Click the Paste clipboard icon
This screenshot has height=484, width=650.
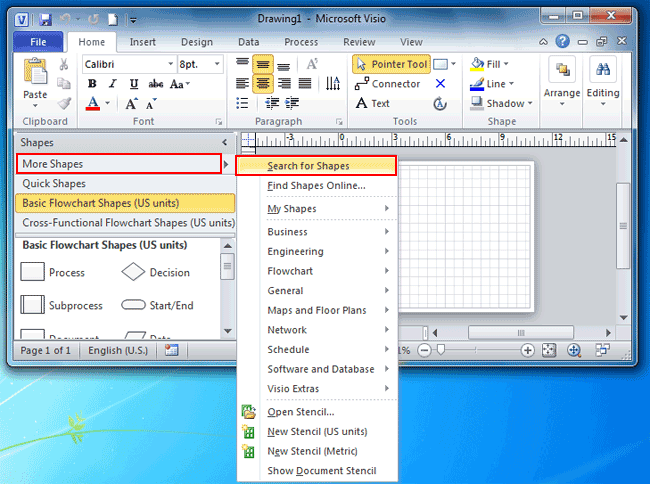(x=35, y=72)
